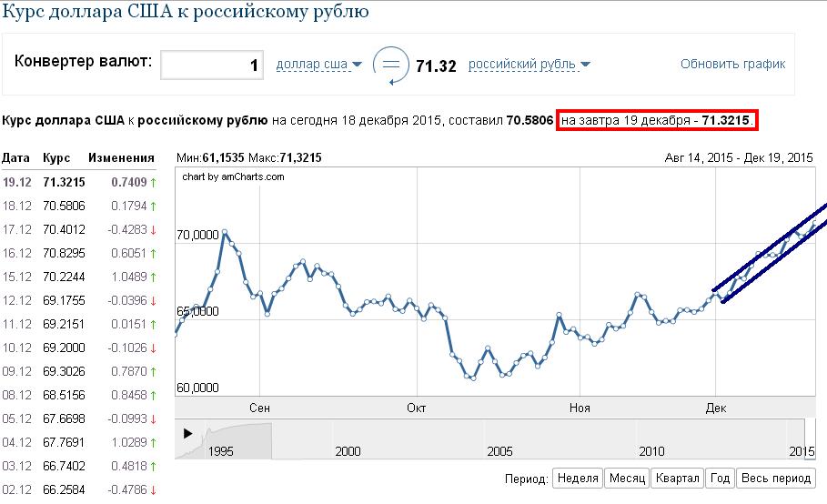Click the rate 67.6698 in 05.12 row

click(x=64, y=419)
